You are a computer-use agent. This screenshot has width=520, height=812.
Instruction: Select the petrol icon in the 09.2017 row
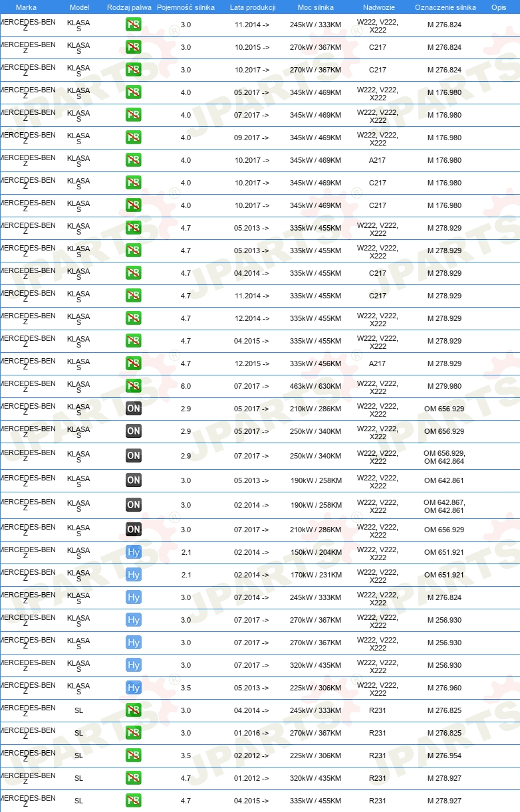click(x=134, y=138)
